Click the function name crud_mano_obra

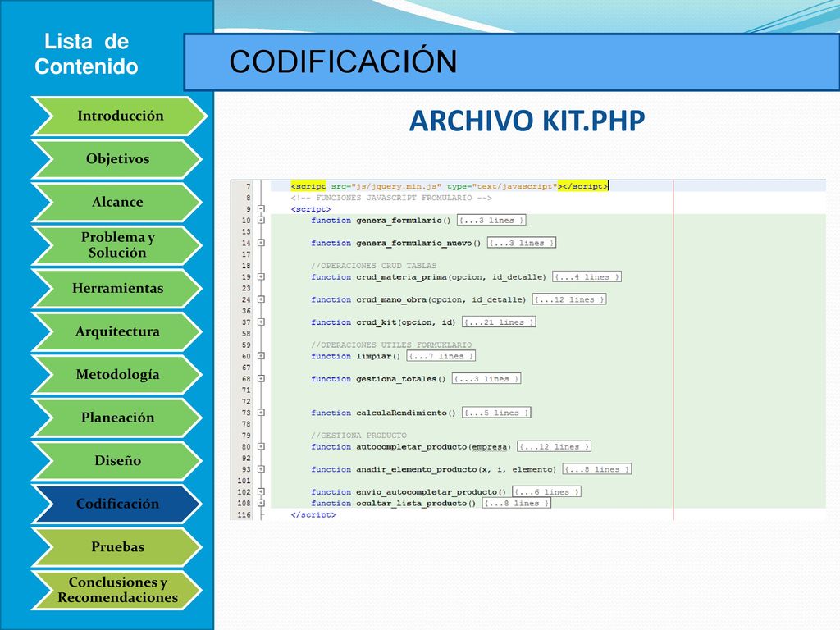pyautogui.click(x=391, y=299)
